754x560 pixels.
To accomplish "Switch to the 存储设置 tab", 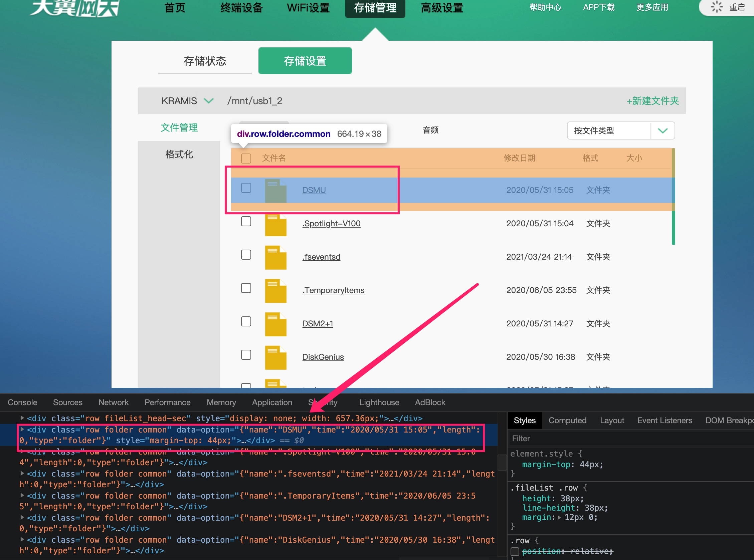I will [305, 61].
